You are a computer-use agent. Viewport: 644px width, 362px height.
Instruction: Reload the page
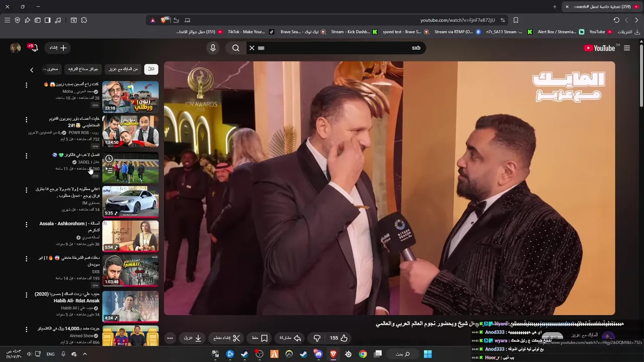coord(616,20)
